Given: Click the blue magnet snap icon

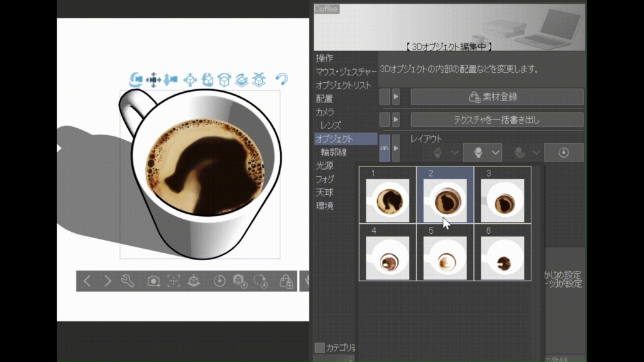Looking at the screenshot, I should point(282,79).
